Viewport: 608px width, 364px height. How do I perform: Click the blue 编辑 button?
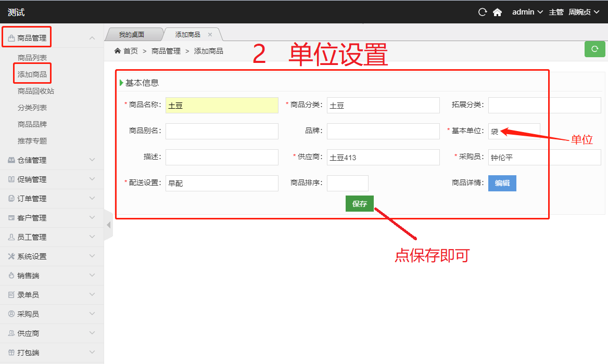[502, 183]
